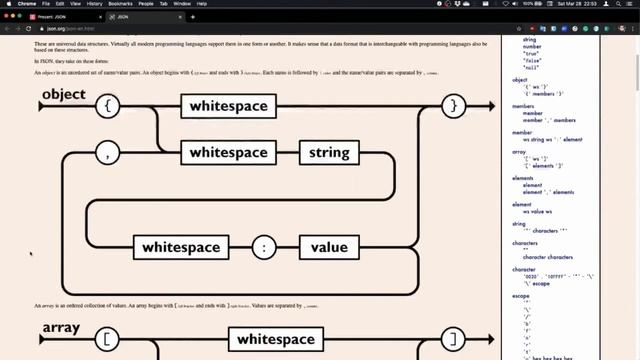This screenshot has height=360, width=640.
Task: Close the active JSON tab
Action: pos(180,17)
